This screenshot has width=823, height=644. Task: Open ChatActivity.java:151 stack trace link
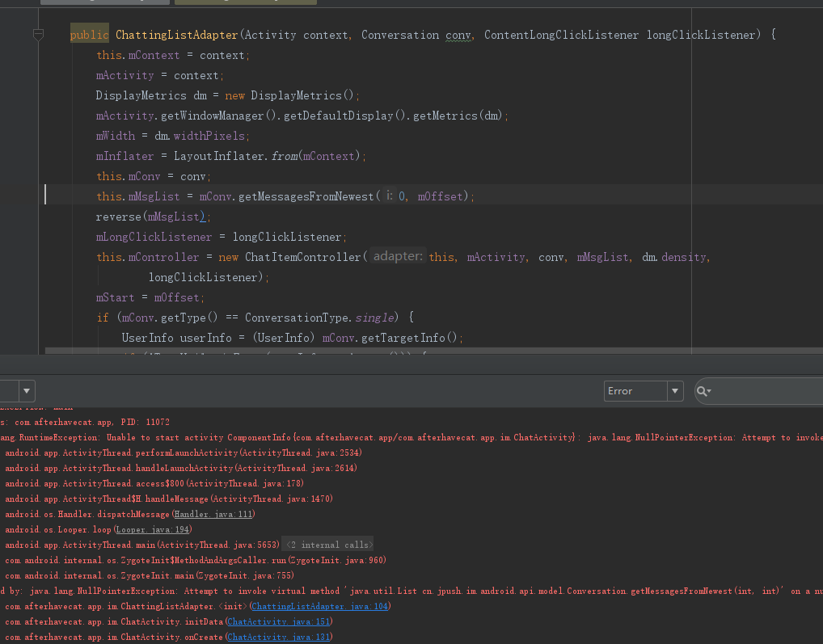tap(279, 622)
